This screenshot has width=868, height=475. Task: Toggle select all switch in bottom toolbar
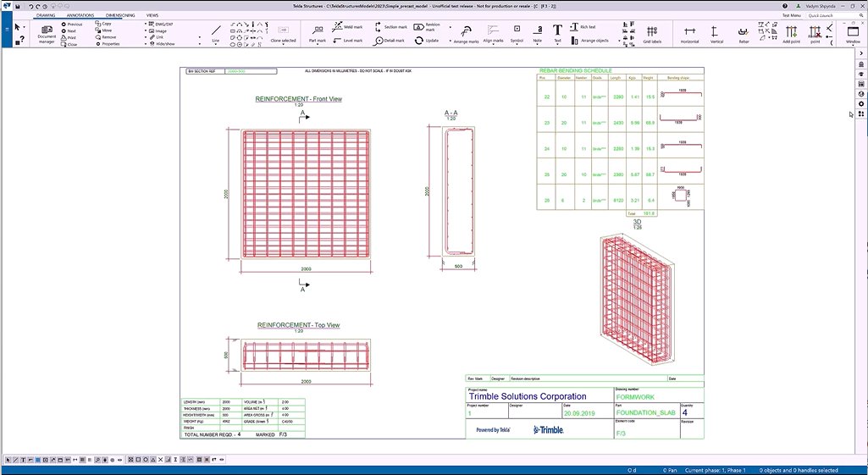tap(8, 460)
